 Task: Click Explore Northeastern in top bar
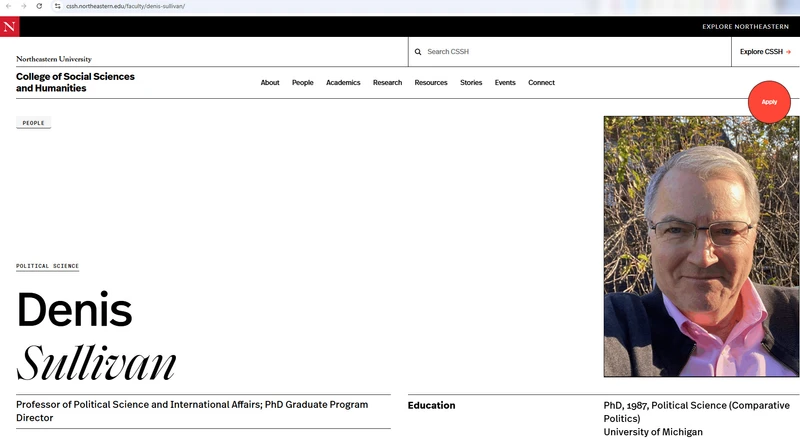click(745, 27)
